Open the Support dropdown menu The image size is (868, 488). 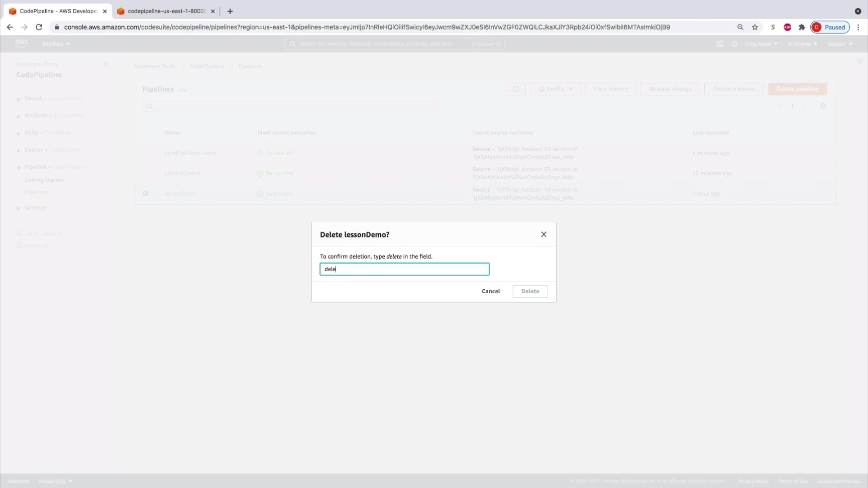tap(840, 44)
